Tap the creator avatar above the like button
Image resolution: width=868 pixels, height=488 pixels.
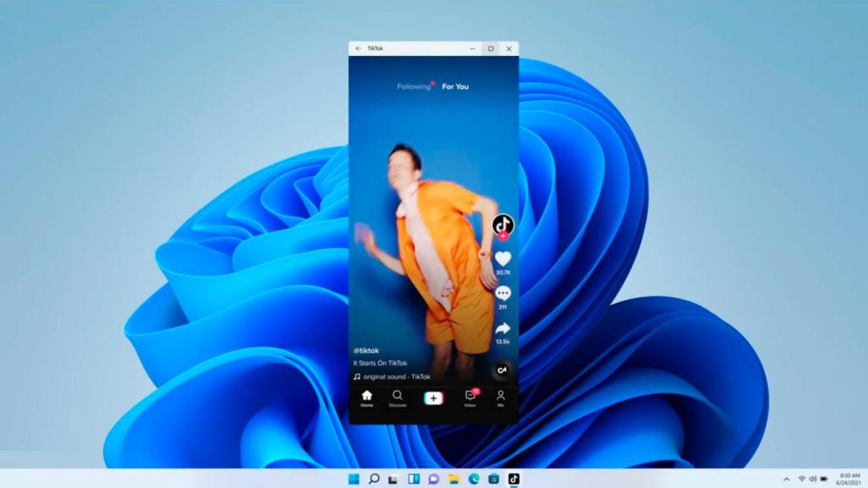[502, 224]
